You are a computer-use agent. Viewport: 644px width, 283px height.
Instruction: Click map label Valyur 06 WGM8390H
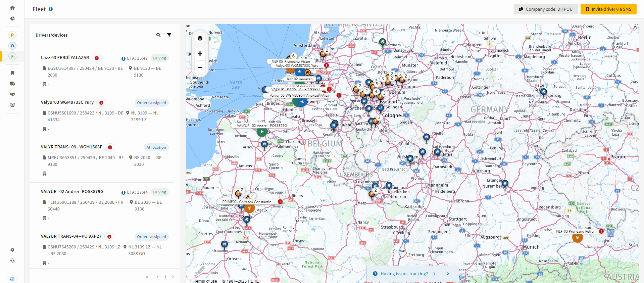point(299,95)
